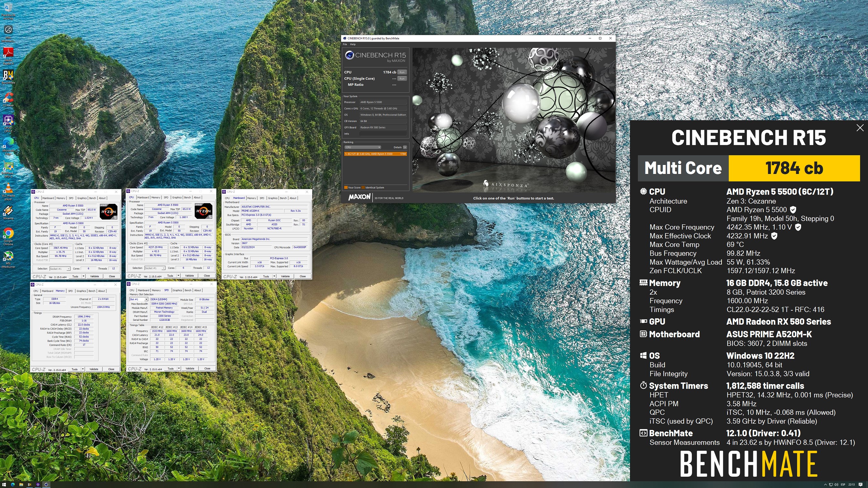Screen dimensions: 868x488
Task: Expand Tools arrow in CPU-Z showing 3567.45 MHz
Action: 83,276
